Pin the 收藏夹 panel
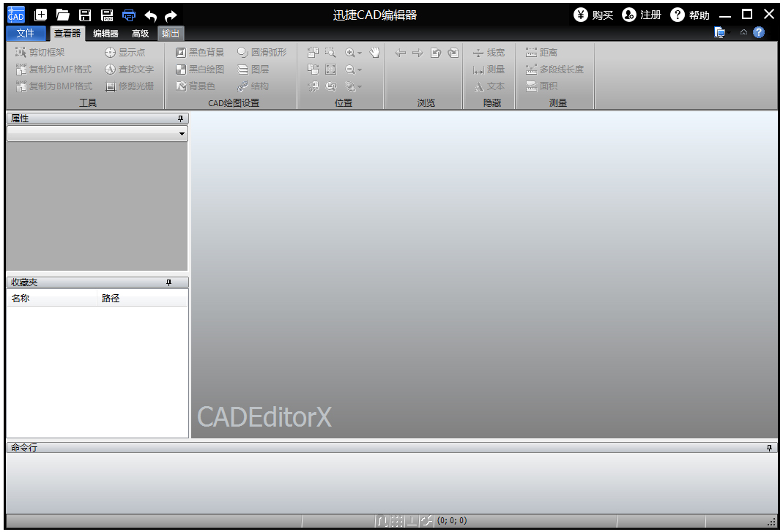 click(x=168, y=282)
